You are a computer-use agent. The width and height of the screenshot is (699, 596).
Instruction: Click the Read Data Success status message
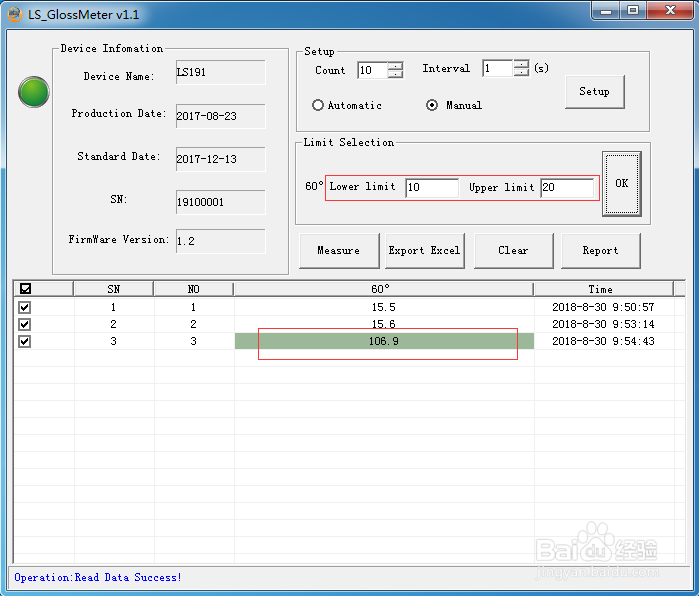click(x=98, y=578)
